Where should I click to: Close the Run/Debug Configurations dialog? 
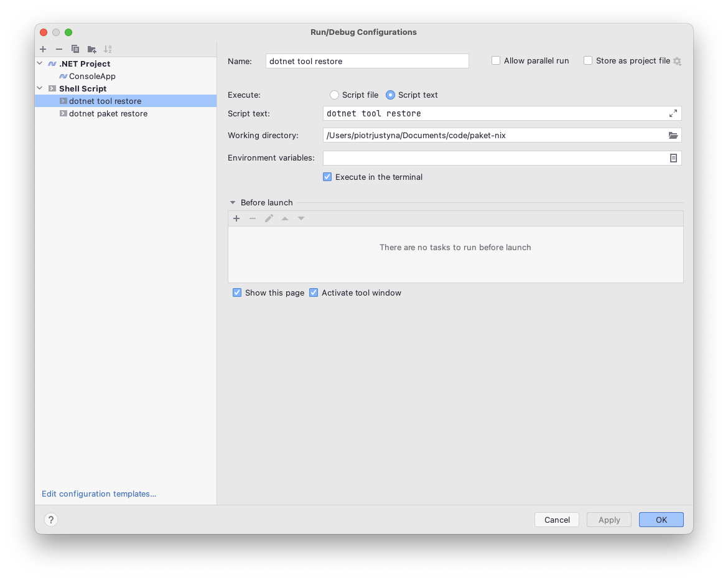44,32
